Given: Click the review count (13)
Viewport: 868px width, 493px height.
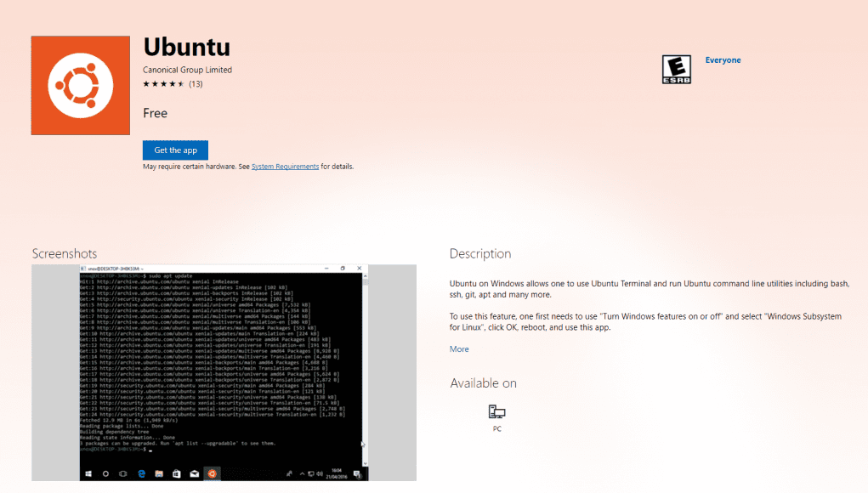Looking at the screenshot, I should point(196,84).
